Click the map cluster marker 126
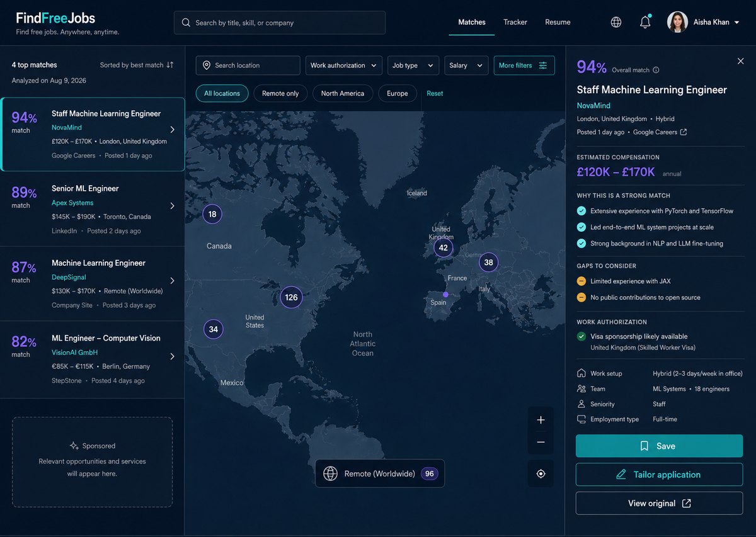This screenshot has width=756, height=537. (x=291, y=297)
